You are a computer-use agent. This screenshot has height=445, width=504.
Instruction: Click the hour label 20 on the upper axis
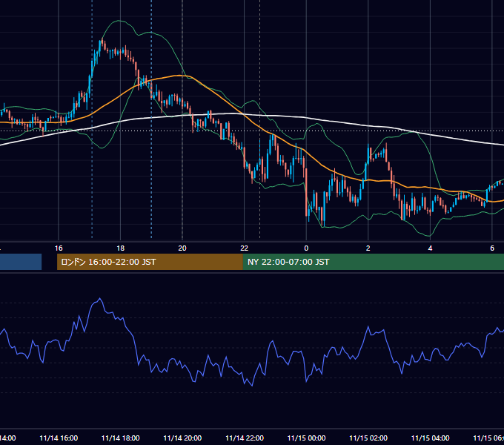[182, 248]
